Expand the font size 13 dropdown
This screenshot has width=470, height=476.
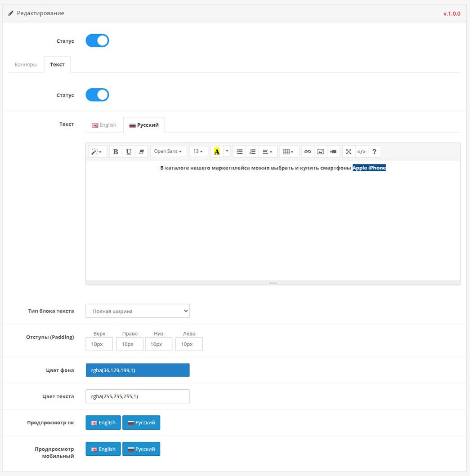click(198, 152)
